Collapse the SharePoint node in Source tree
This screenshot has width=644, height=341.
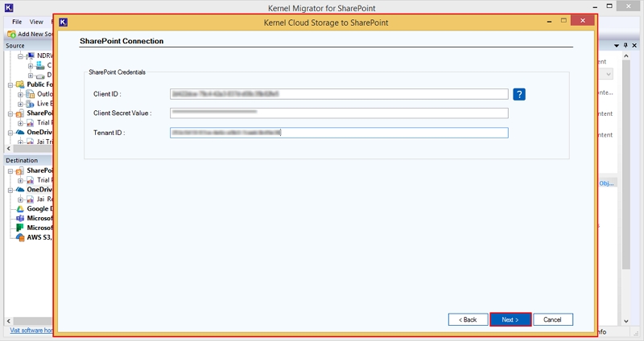10,113
